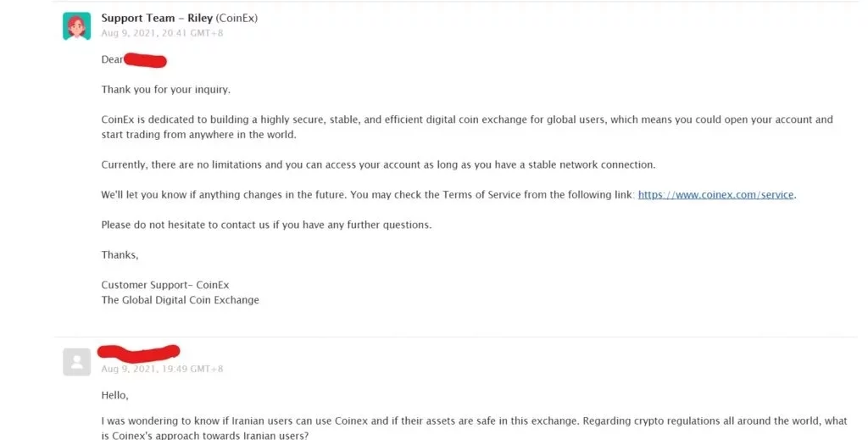Click "The Global Digital Coin Exchange" tagline
The image size is (868, 440).
180,299
